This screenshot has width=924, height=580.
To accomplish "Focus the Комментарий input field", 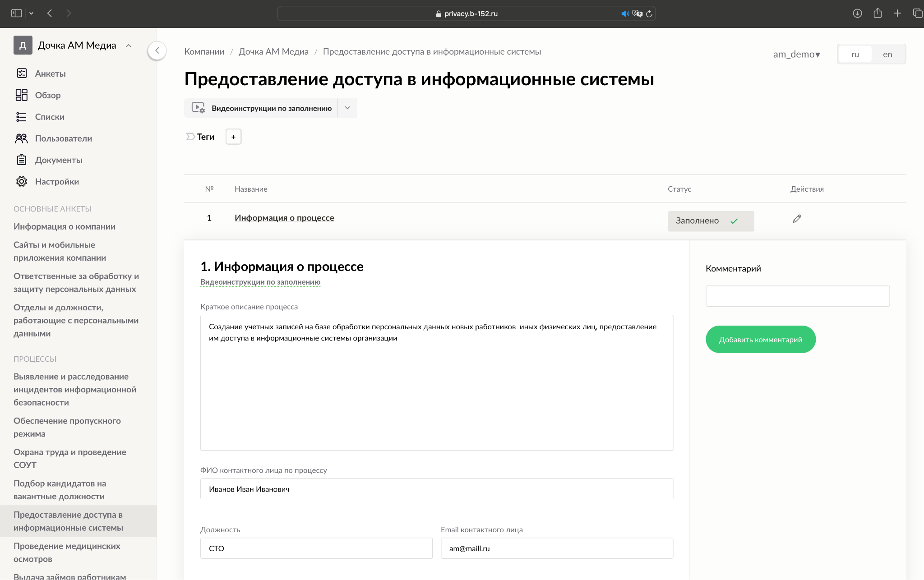I will [x=797, y=296].
